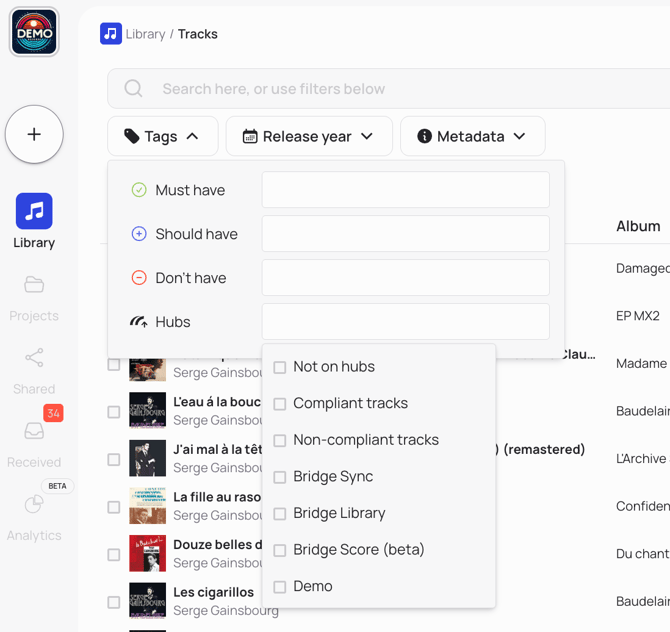
Task: Check the Compliant tracks option
Action: 280,404
